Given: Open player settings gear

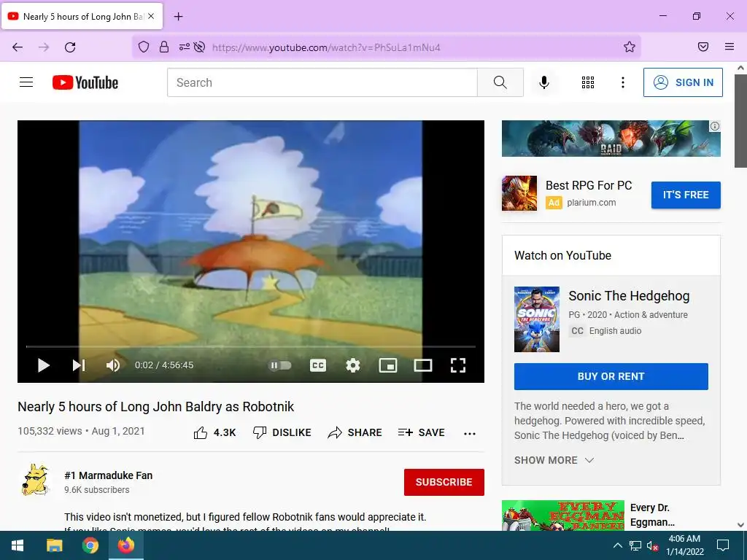Looking at the screenshot, I should tap(352, 365).
